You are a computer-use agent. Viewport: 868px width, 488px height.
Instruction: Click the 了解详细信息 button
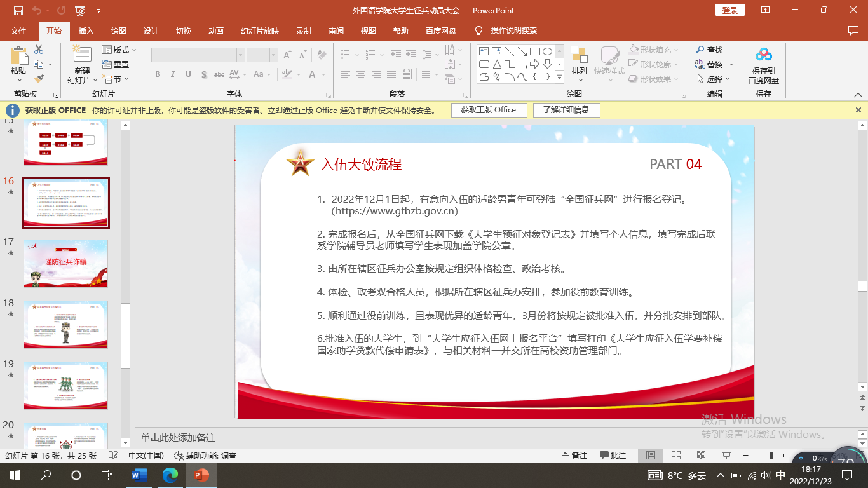tap(566, 110)
